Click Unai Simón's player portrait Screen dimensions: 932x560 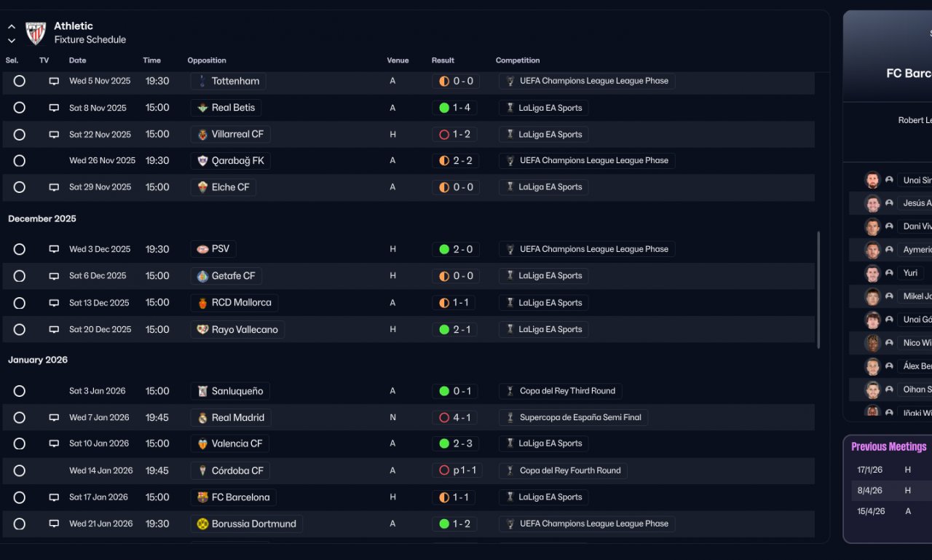(872, 180)
